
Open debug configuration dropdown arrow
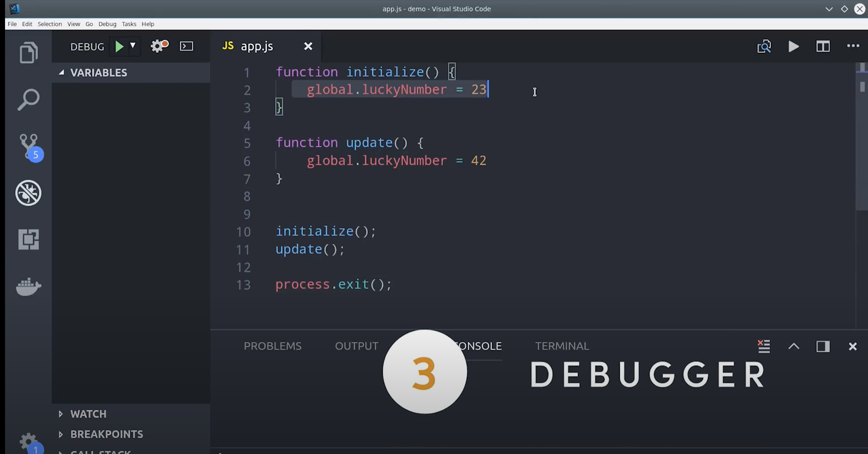point(133,45)
